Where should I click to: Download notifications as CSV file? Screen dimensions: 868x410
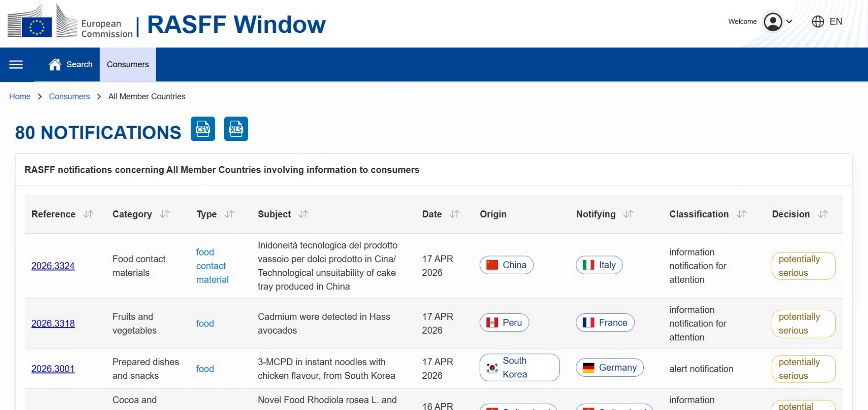click(x=203, y=129)
